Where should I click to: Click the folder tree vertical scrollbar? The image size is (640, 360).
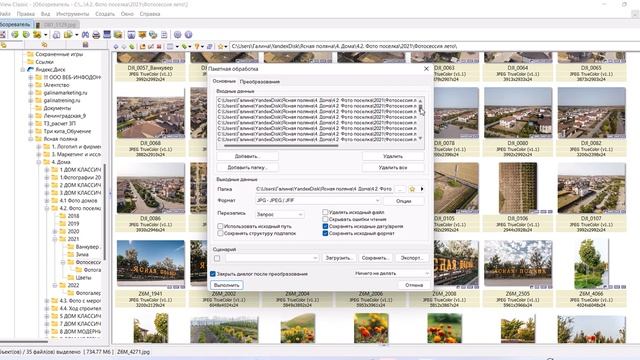[104, 211]
